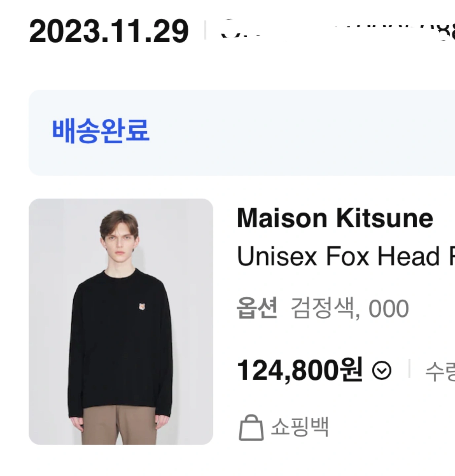Expand the 124,800원 price details chevron
Screen dimensions: 455x476
coord(382,371)
